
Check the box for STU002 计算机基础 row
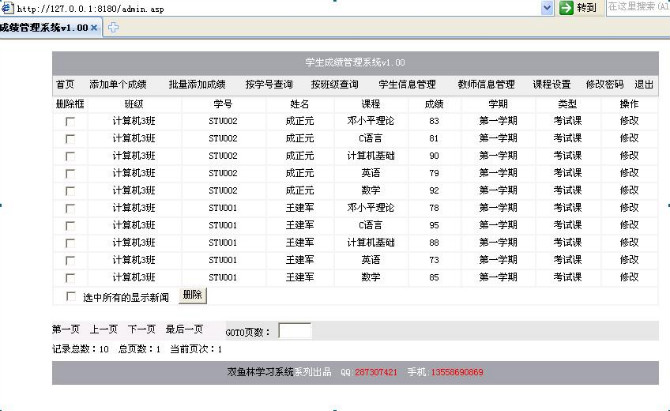tap(70, 156)
